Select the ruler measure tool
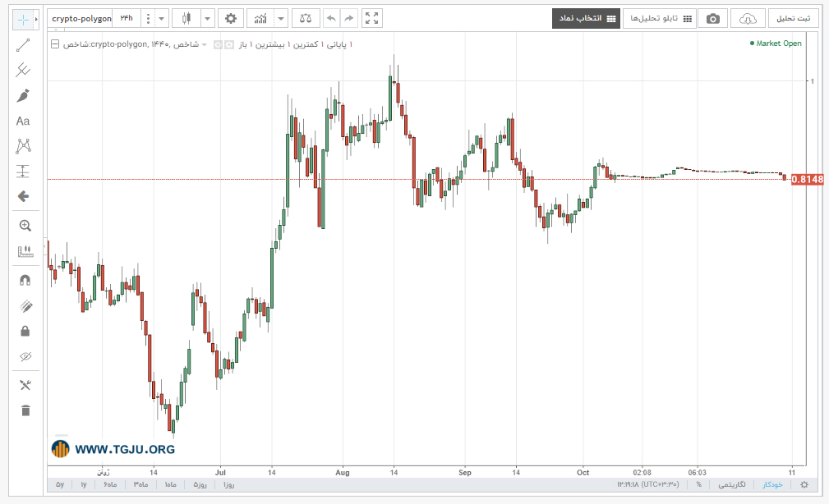This screenshot has height=504, width=829. click(x=25, y=251)
